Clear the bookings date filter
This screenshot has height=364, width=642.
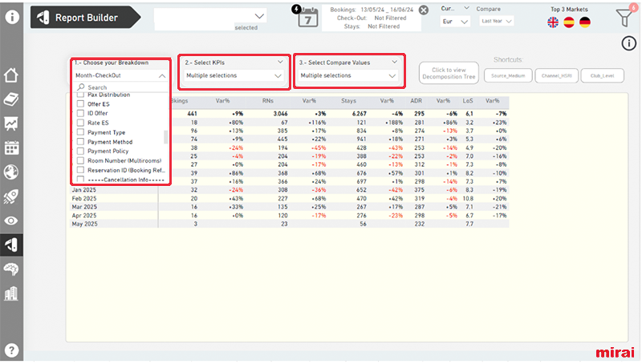[x=424, y=10]
